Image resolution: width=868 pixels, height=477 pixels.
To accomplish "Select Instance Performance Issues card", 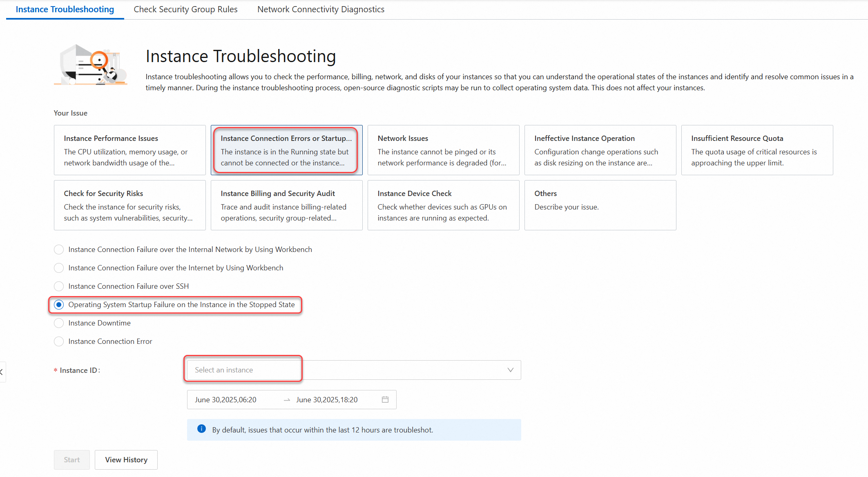I will 129,150.
